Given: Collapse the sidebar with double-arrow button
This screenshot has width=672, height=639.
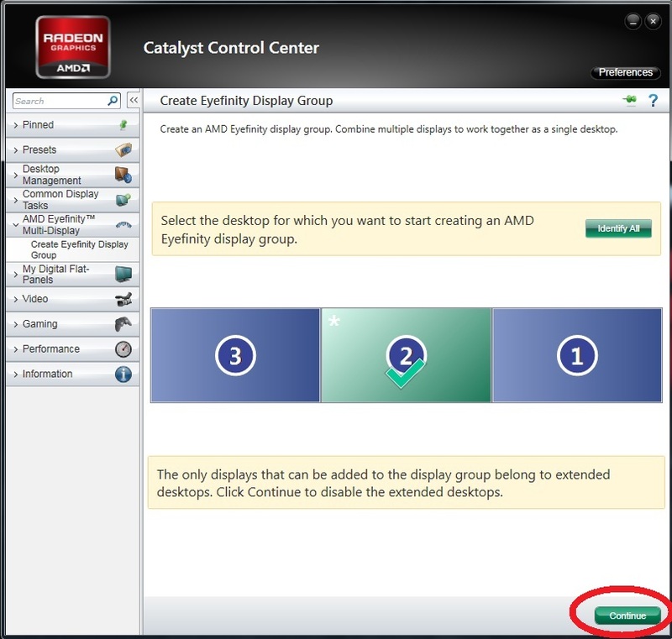Looking at the screenshot, I should (134, 101).
